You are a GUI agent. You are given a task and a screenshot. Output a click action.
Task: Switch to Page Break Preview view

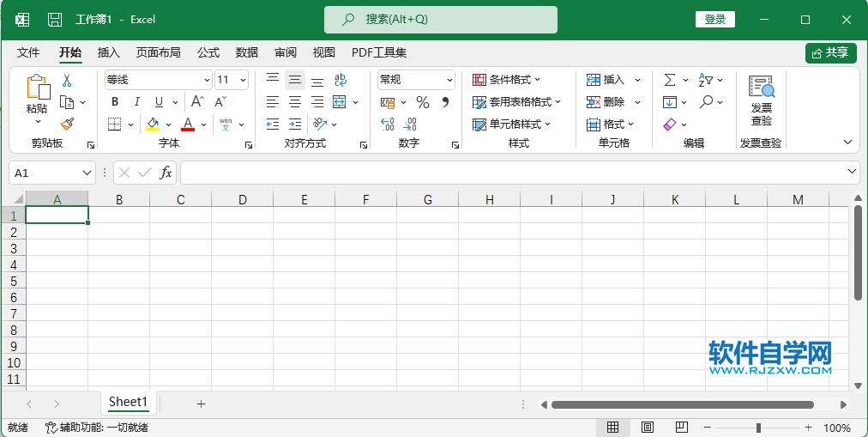click(x=681, y=427)
